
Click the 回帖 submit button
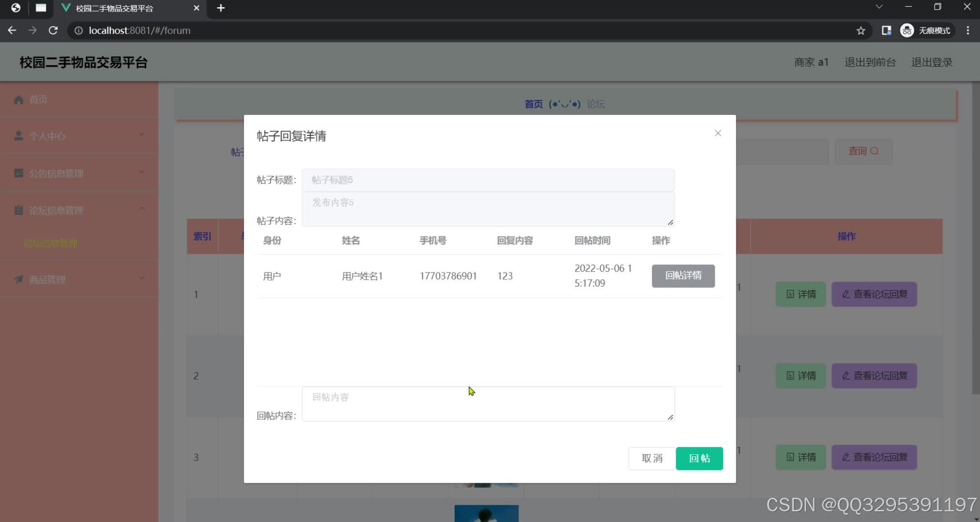(699, 458)
